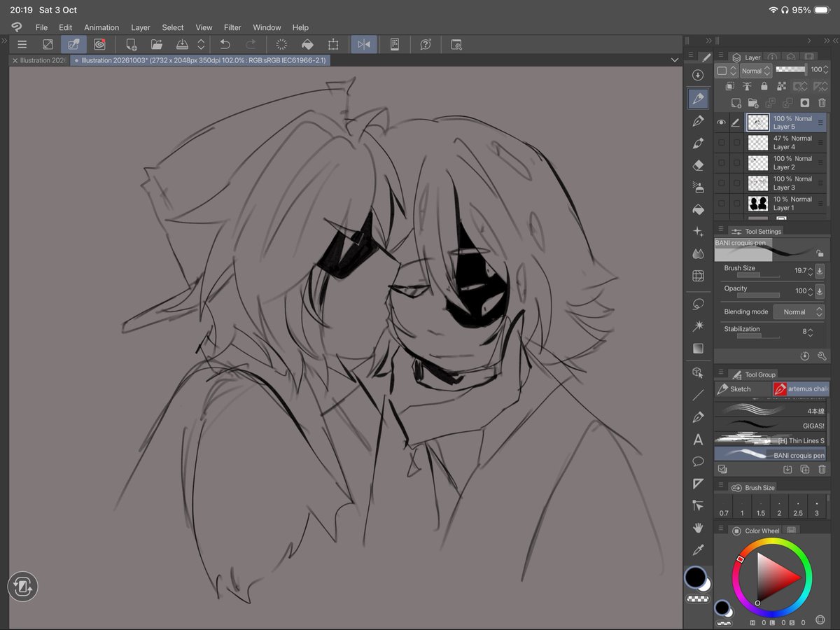Show Layer 4 via its visibility box
This screenshot has height=630, width=840.
(x=722, y=143)
